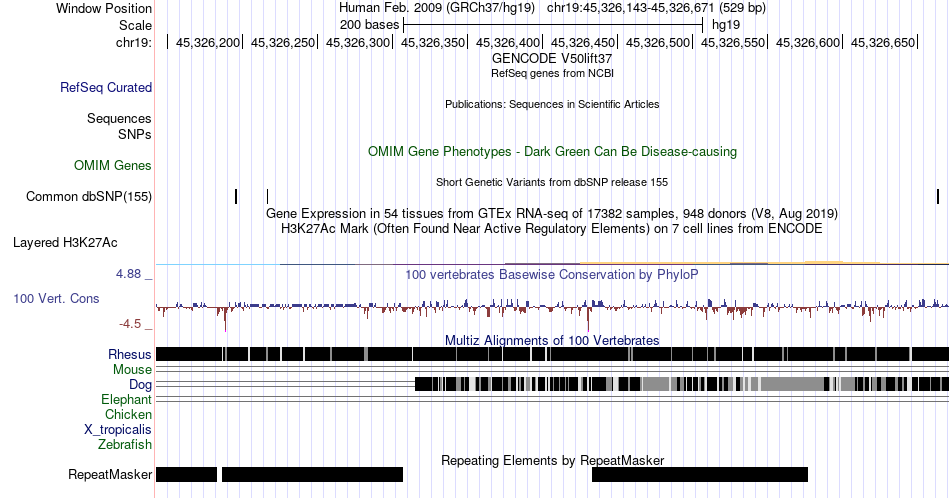Screen dimensions: 950x498
Task: Click Multiz Alignments of 100 Vertebrates title
Action: (552, 340)
